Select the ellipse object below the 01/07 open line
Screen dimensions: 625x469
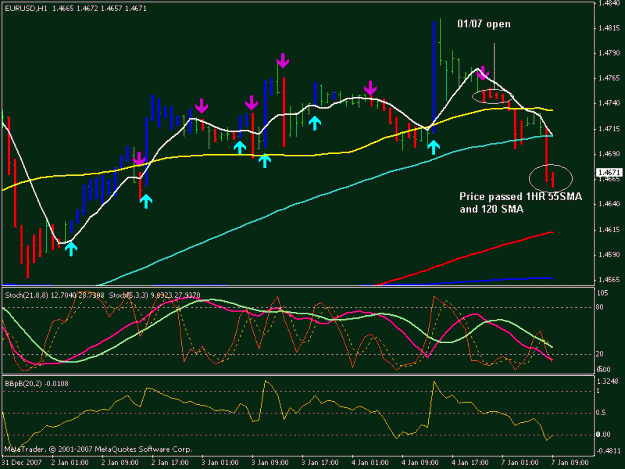[x=493, y=96]
